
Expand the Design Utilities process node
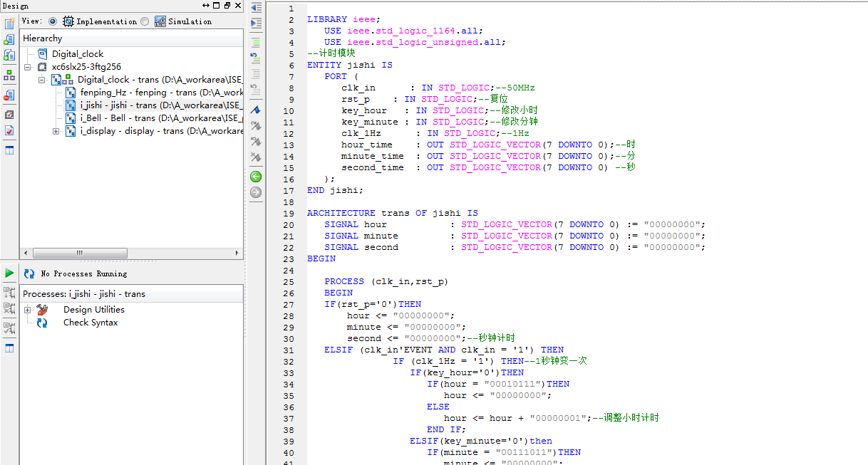click(x=28, y=310)
